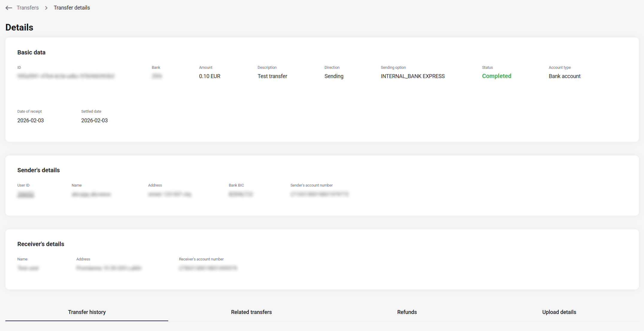
Task: Click the Settled date value
Action: pos(94,120)
